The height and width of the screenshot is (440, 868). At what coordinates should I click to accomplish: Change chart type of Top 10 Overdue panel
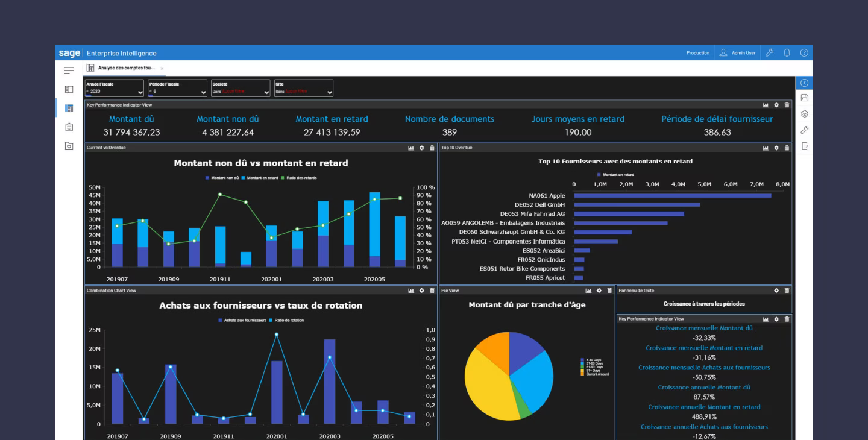tap(766, 148)
